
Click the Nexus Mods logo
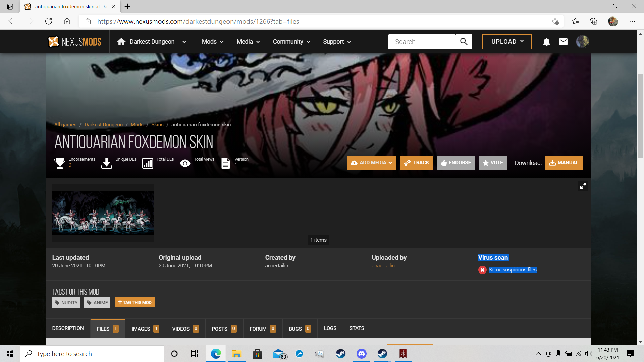click(x=74, y=42)
